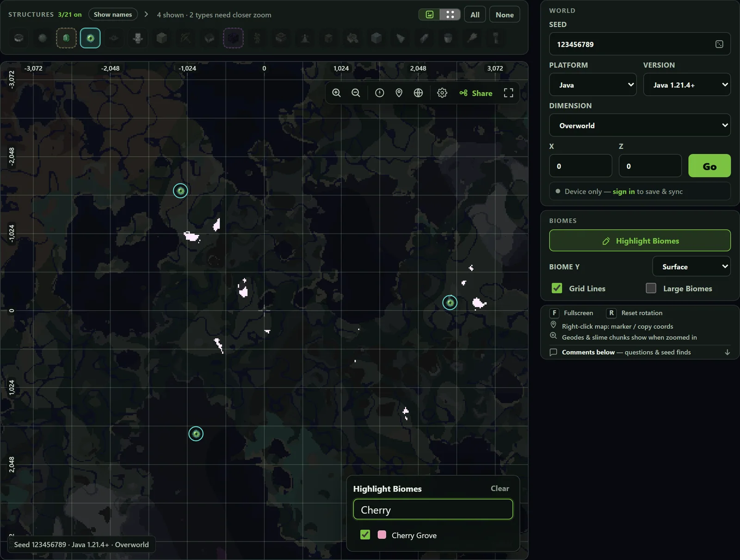Uncheck the Cherry Grove biome checkbox
This screenshot has height=560, width=740.
365,535
